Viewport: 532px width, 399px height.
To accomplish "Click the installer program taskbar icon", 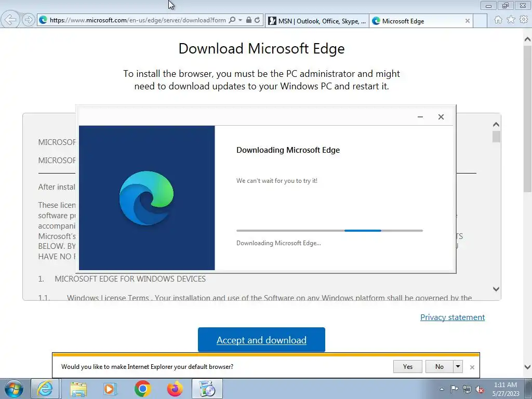I will click(207, 389).
